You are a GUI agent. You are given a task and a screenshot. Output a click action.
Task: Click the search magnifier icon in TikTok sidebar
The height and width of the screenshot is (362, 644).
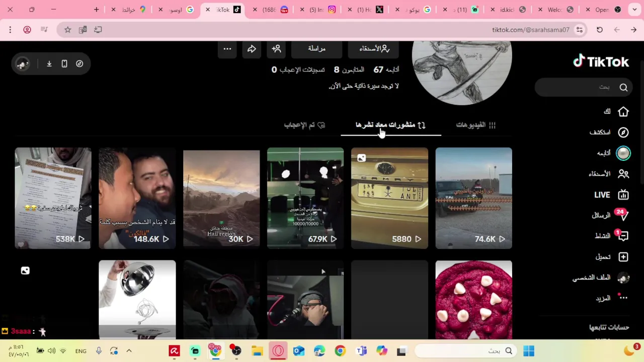point(623,87)
